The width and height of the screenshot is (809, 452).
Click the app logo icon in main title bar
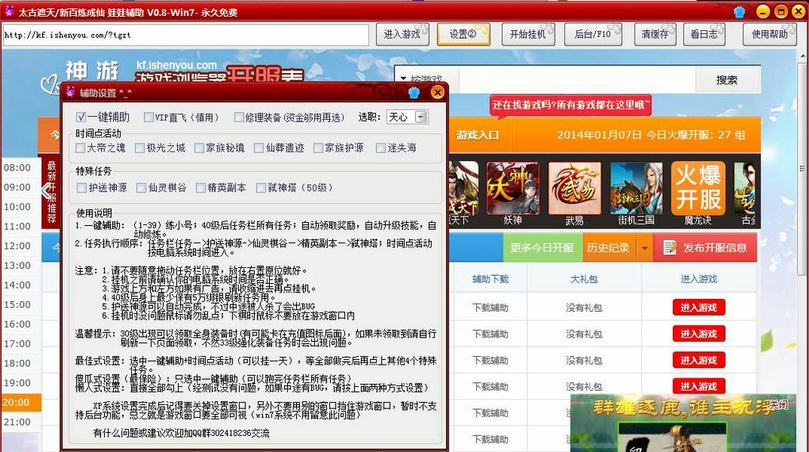click(9, 11)
